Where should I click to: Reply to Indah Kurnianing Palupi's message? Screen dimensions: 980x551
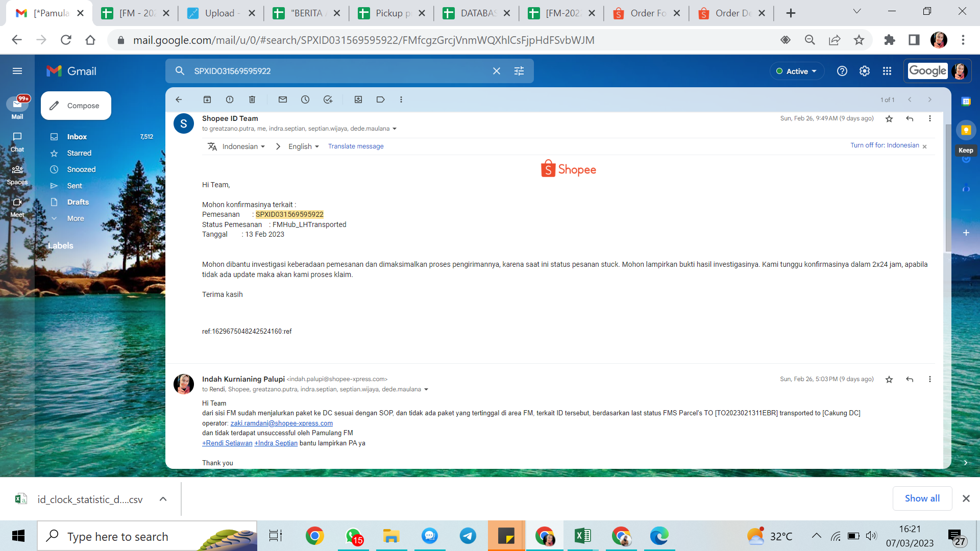(x=910, y=379)
